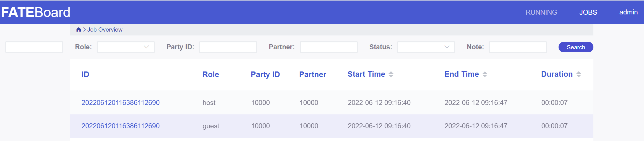
Task: Open the Role dropdown filter
Action: click(126, 47)
